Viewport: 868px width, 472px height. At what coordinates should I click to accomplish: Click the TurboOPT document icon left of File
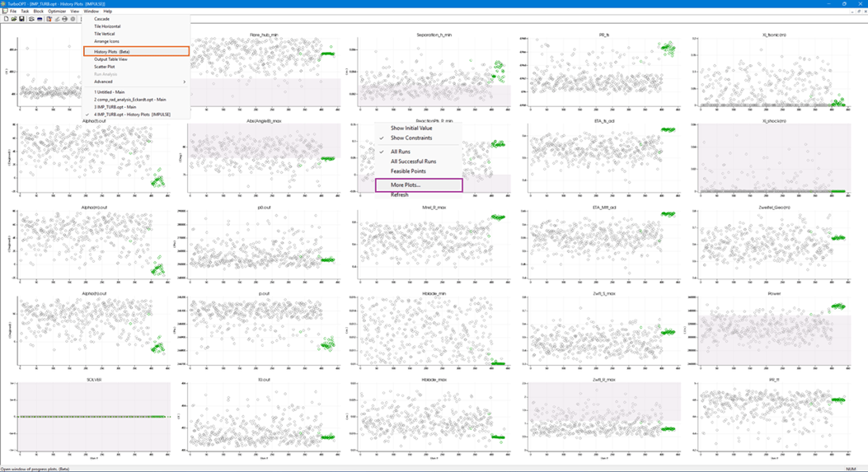4,12
